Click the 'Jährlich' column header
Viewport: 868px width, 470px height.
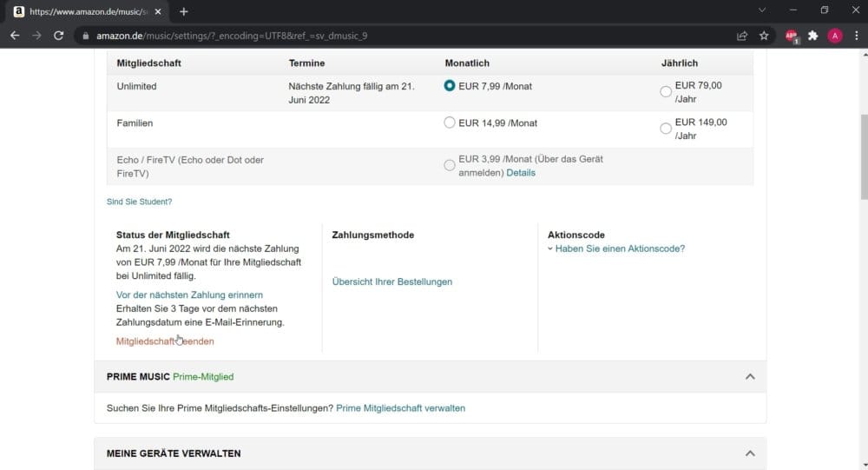pyautogui.click(x=680, y=63)
